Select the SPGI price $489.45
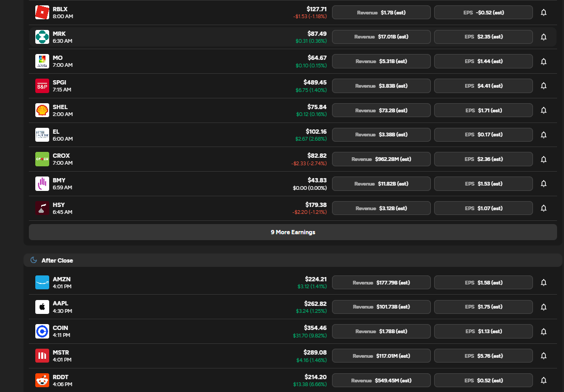This screenshot has width=564, height=392. [x=315, y=82]
